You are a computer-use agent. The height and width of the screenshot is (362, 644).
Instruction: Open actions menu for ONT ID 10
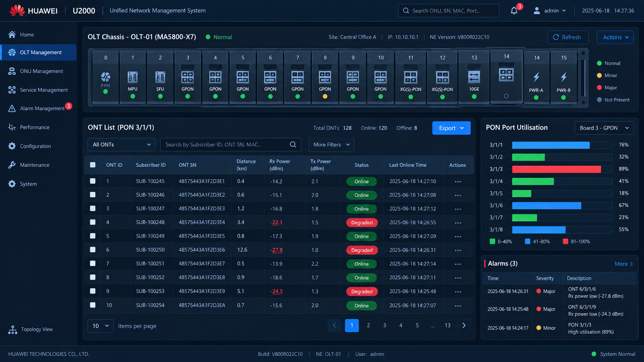(x=458, y=306)
